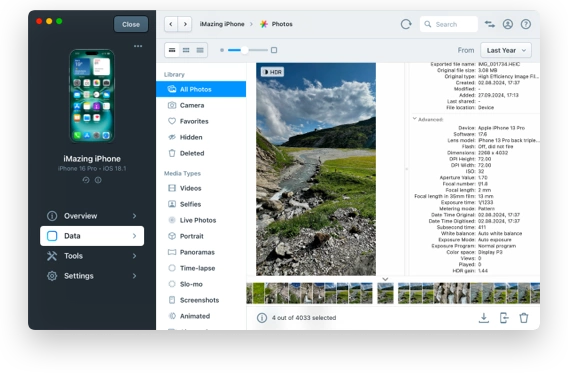Click the backup history clock icon
568x376 pixels.
[86, 180]
